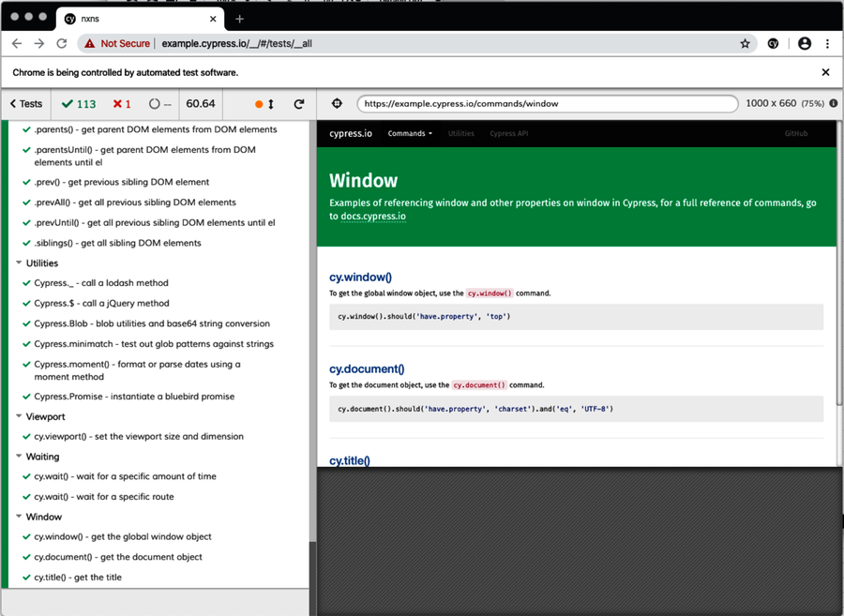Click the app preview scrollbar thumb
Screen dimensions: 844x616
tap(839, 263)
